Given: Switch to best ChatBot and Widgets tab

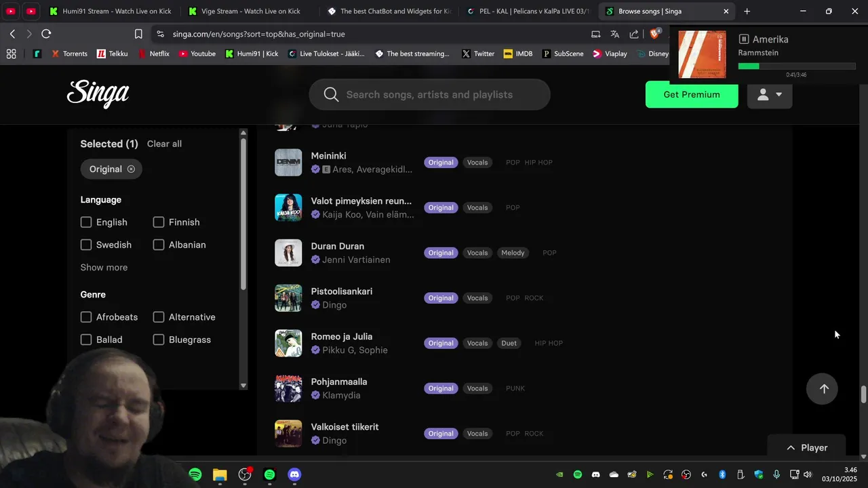Looking at the screenshot, I should [389, 12].
